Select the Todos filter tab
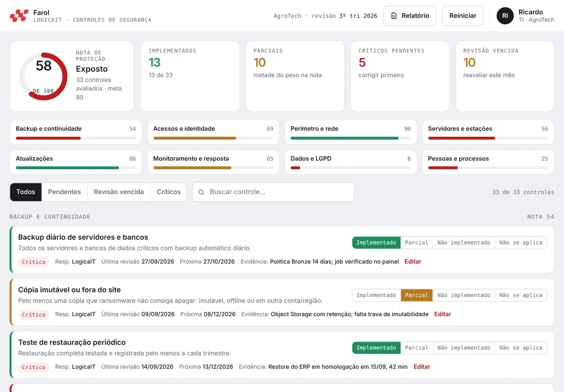 (26, 192)
